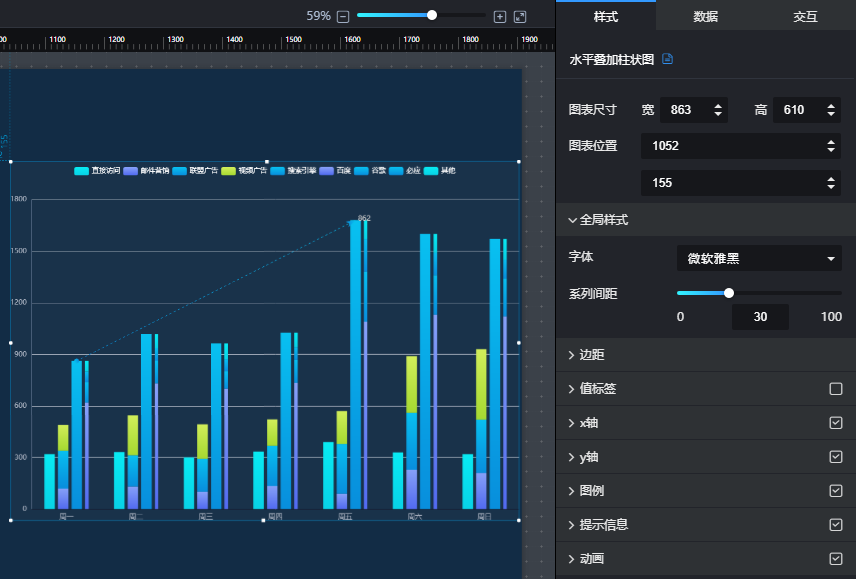Click the 水平叠加柱状图 component title

[x=611, y=59]
